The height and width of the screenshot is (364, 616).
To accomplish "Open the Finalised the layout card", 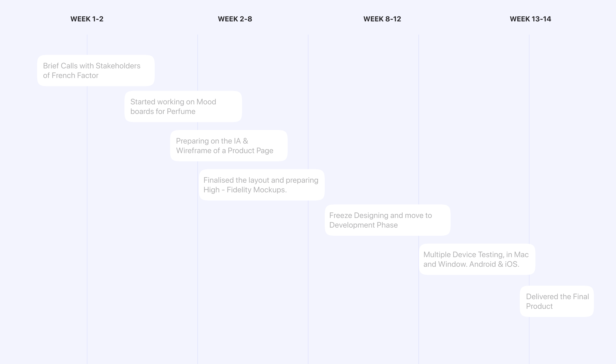I will coord(262,185).
